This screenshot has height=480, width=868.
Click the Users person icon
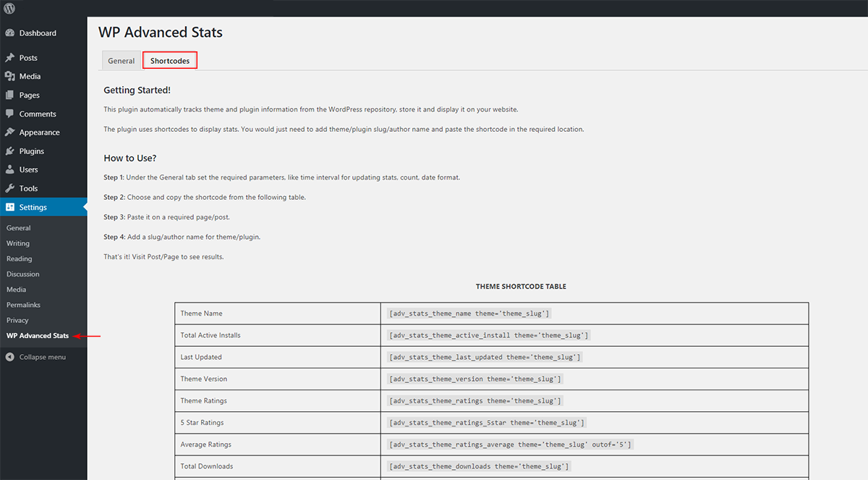pos(9,169)
